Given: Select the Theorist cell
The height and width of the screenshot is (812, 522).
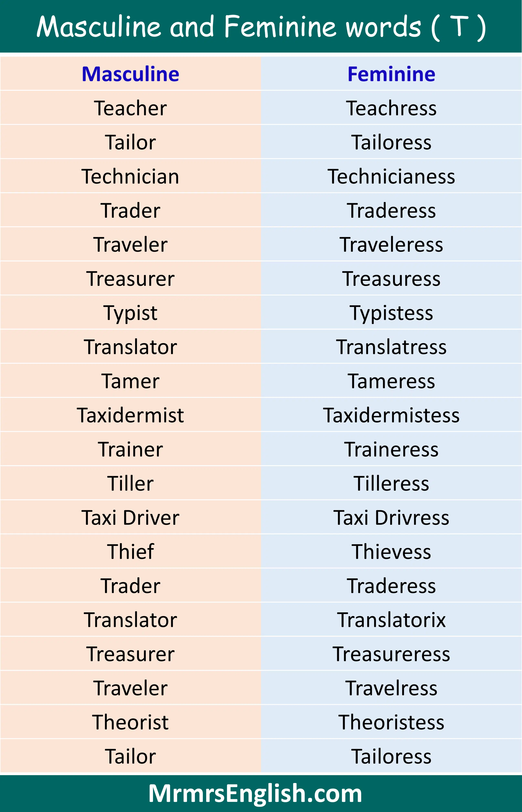Looking at the screenshot, I should (130, 722).
